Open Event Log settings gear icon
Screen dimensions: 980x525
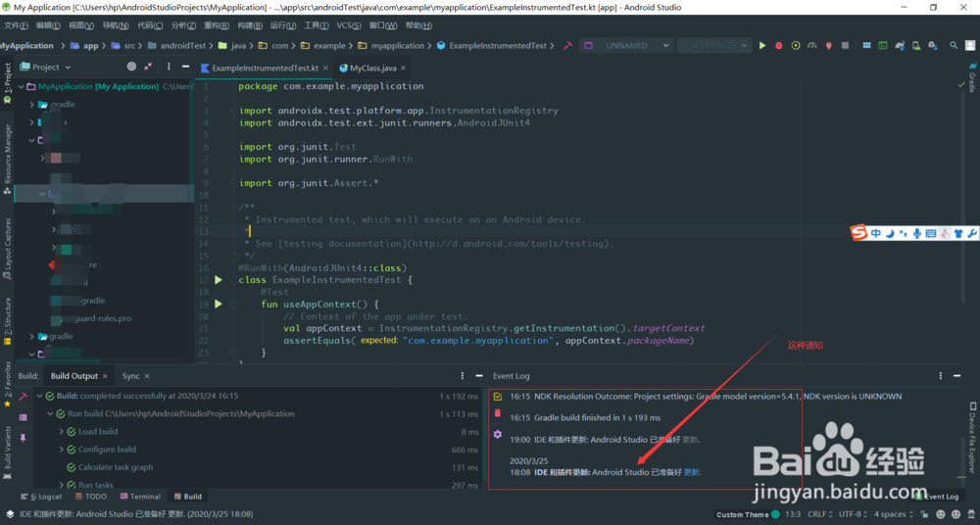(x=498, y=434)
